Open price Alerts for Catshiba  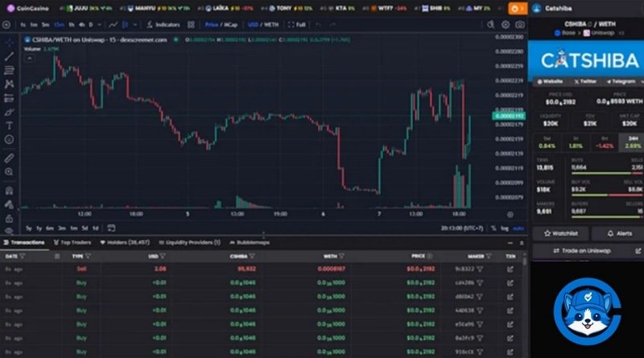pyautogui.click(x=619, y=233)
